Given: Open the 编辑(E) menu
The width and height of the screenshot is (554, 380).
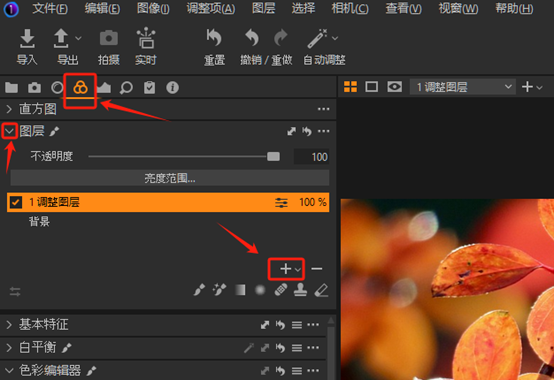Looking at the screenshot, I should [x=102, y=8].
